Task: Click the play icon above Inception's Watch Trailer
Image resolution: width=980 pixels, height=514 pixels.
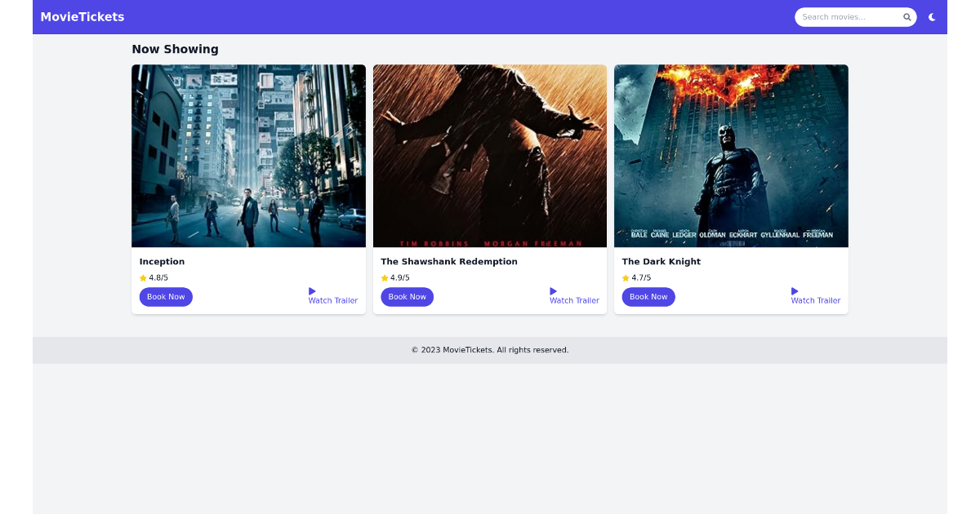Action: [x=311, y=290]
